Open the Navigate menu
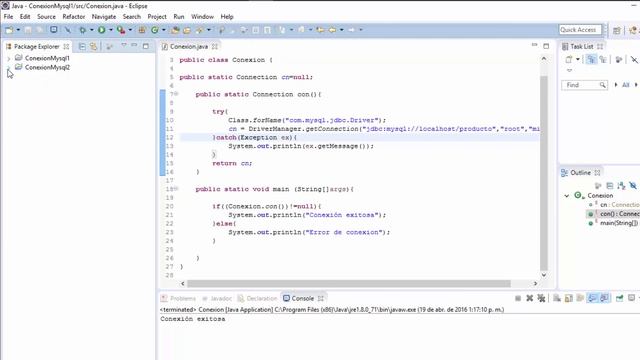Screen dimensions: 640x360 [104, 17]
